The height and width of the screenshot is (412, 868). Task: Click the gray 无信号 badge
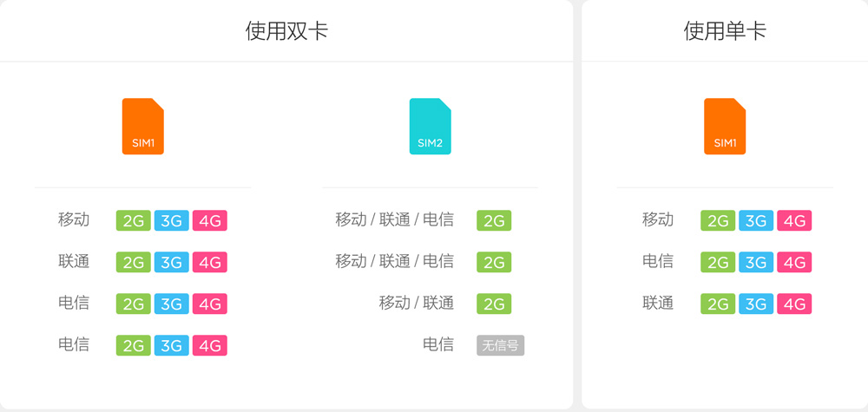(x=500, y=345)
